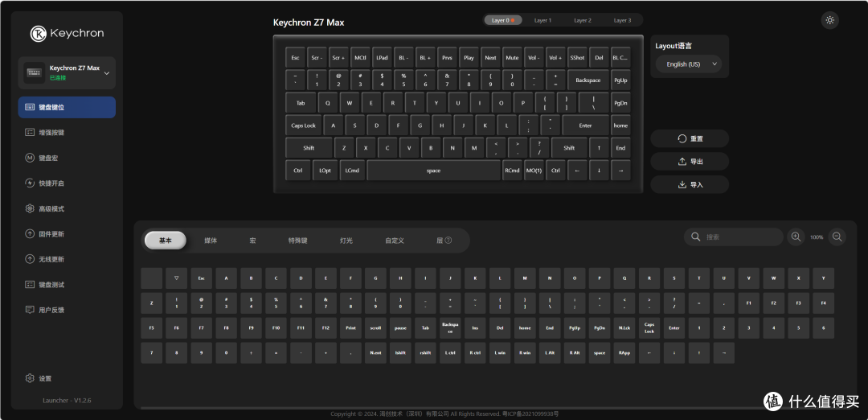Screen dimensions: 868x420
Task: Select the LOpt key on the keyboard layout
Action: pos(325,170)
